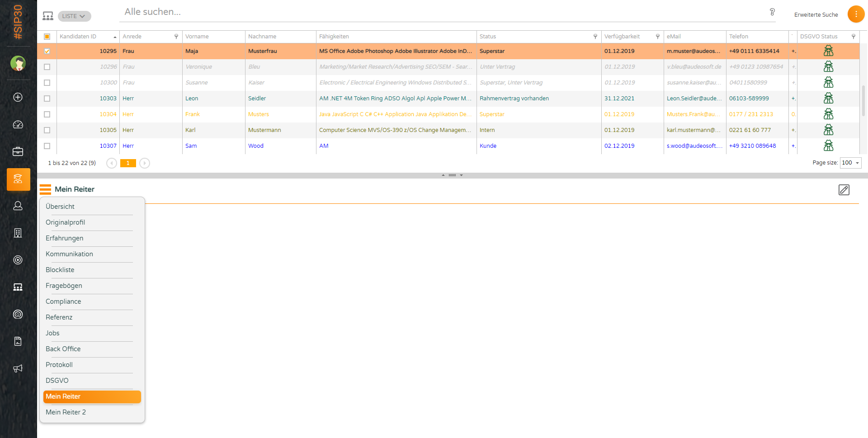Click the edit pencil icon for Mein Reiter

click(x=844, y=190)
